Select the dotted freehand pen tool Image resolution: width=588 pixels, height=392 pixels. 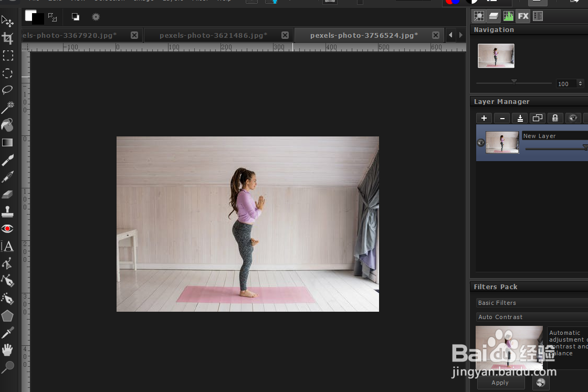tap(7, 299)
